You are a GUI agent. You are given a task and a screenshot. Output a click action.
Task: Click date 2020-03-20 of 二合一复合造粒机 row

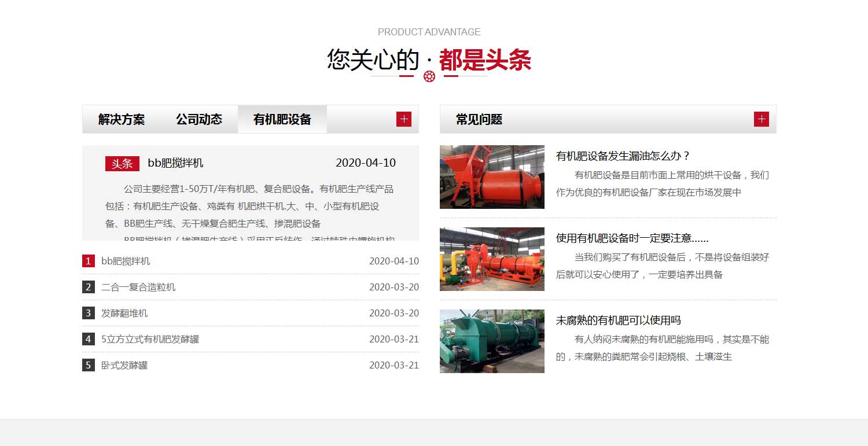click(x=394, y=287)
